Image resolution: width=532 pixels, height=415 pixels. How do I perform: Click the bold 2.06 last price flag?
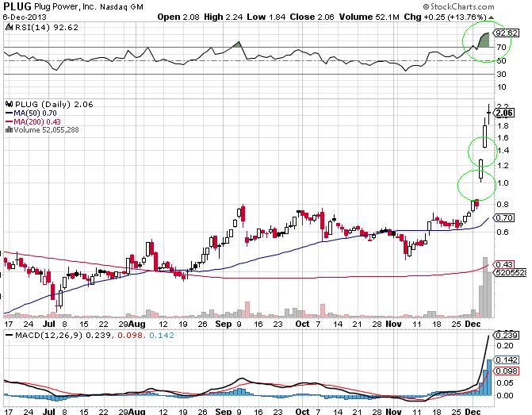[x=504, y=113]
